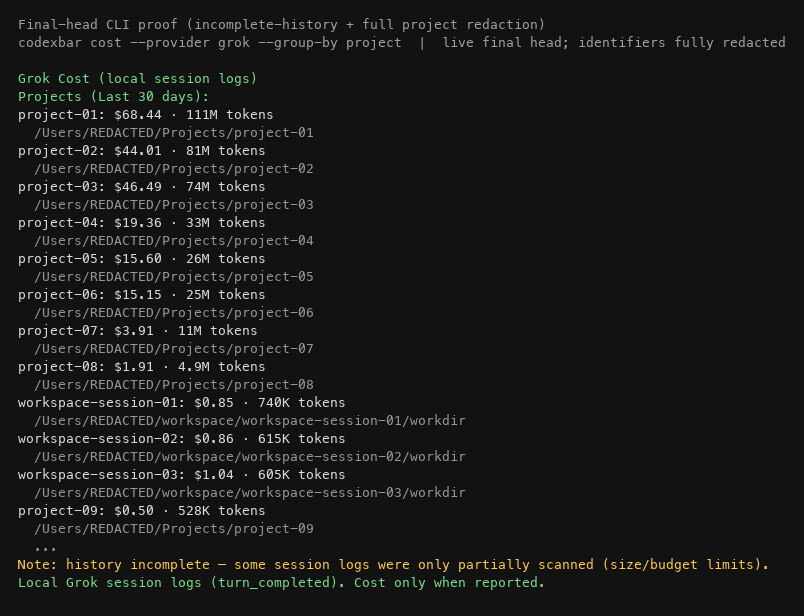The height and width of the screenshot is (616, 804).
Task: Click the project-09 528K tokens line
Action: click(x=142, y=511)
